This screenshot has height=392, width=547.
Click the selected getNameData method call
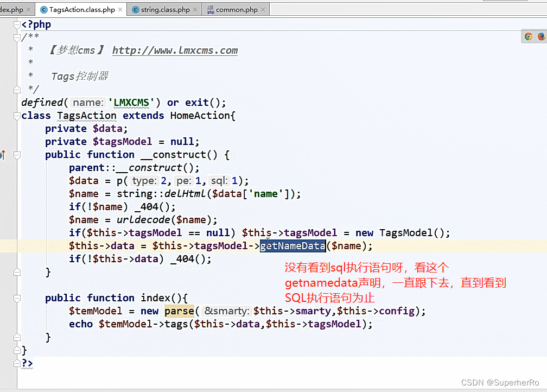coord(292,246)
